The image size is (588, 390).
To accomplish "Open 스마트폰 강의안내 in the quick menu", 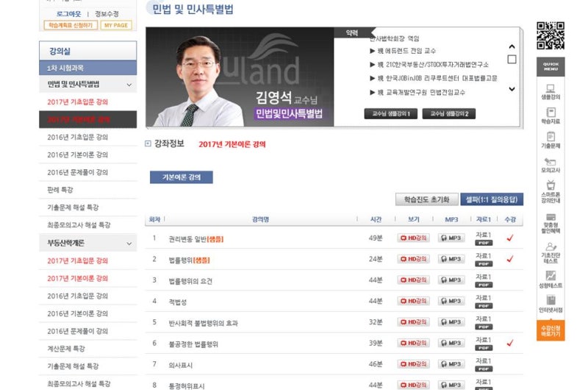I will [x=551, y=192].
